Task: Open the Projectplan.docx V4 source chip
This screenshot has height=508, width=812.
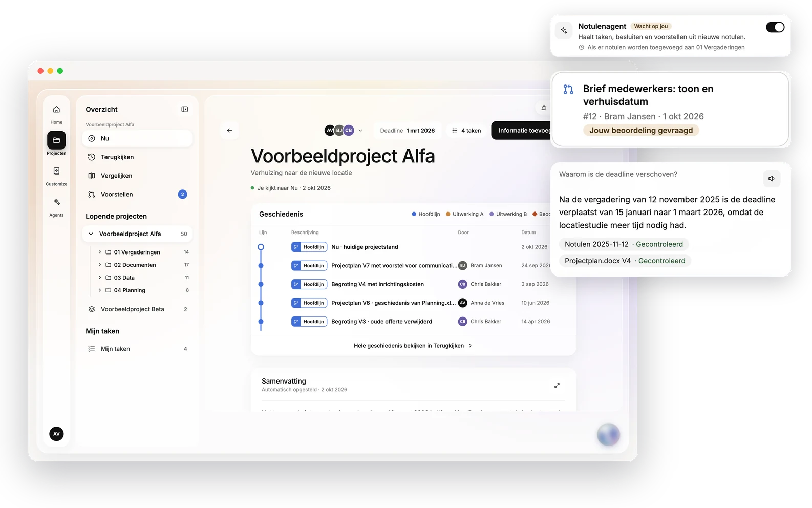Action: pos(625,261)
